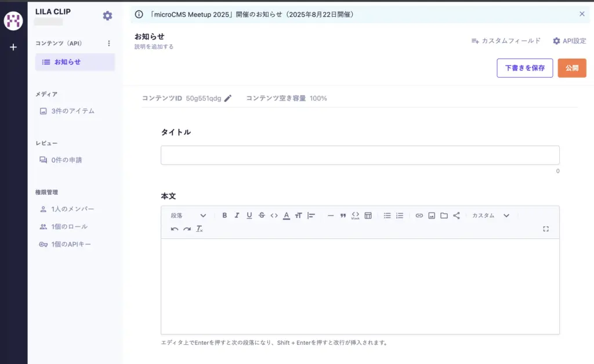Change text size with the TT icon

299,215
